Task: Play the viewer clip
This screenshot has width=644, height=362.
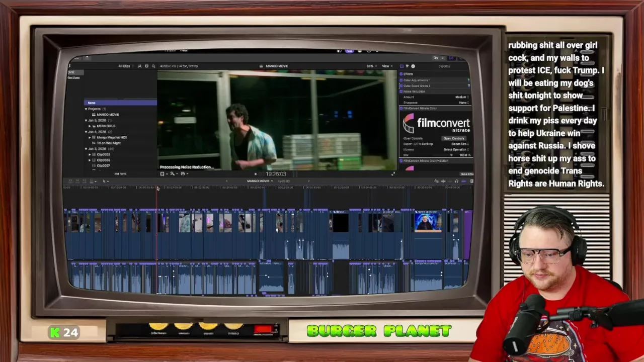Action: (256, 174)
